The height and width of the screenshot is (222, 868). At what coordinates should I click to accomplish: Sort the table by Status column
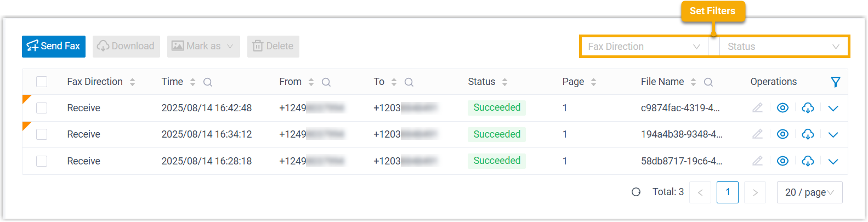pos(504,82)
